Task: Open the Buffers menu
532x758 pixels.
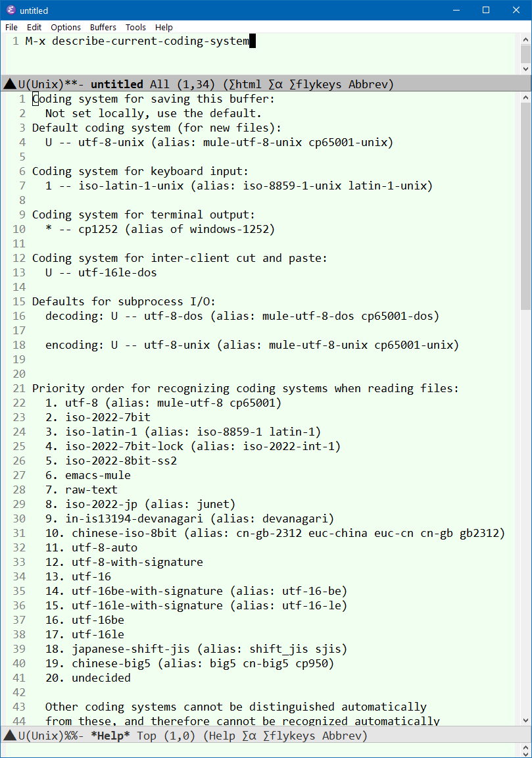Action: tap(103, 28)
